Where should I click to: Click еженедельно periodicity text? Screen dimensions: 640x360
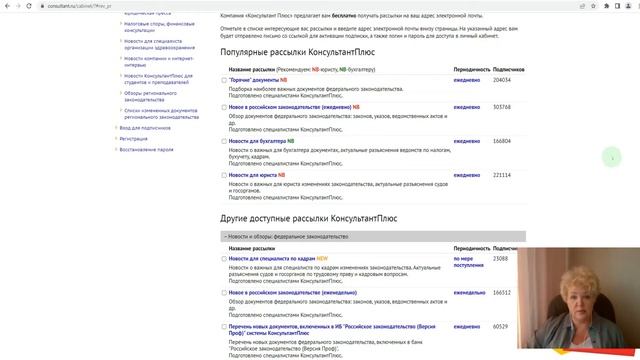pyautogui.click(x=469, y=292)
